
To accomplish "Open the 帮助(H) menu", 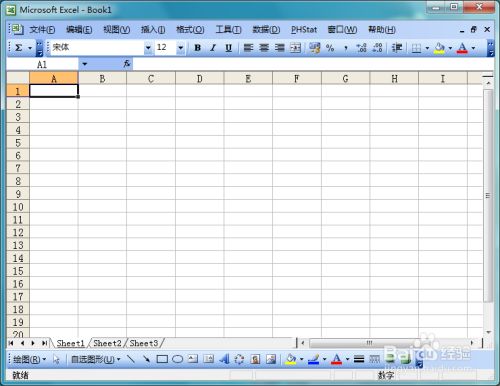I will 382,30.
